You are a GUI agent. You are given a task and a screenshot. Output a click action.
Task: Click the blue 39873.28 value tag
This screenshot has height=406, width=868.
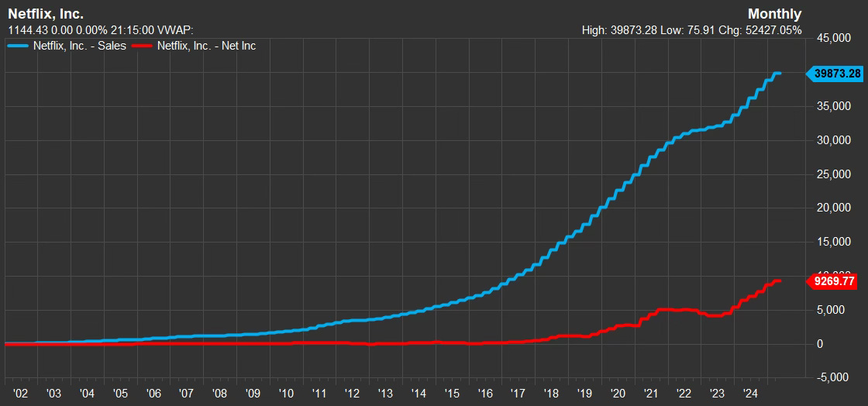[835, 74]
